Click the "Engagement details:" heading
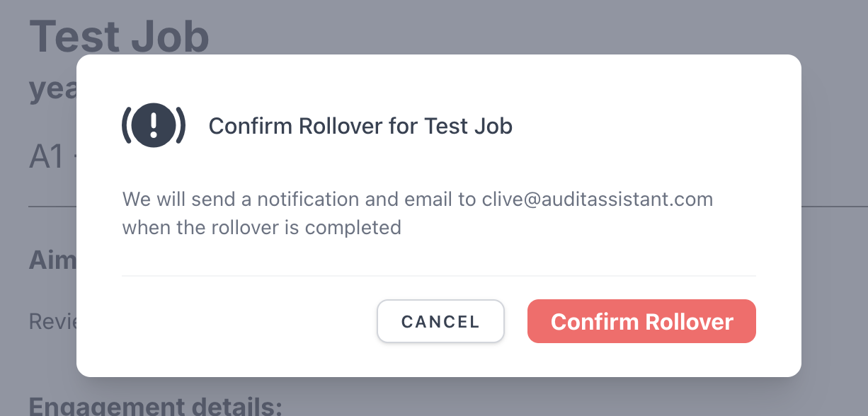Image resolution: width=868 pixels, height=416 pixels. (156, 406)
